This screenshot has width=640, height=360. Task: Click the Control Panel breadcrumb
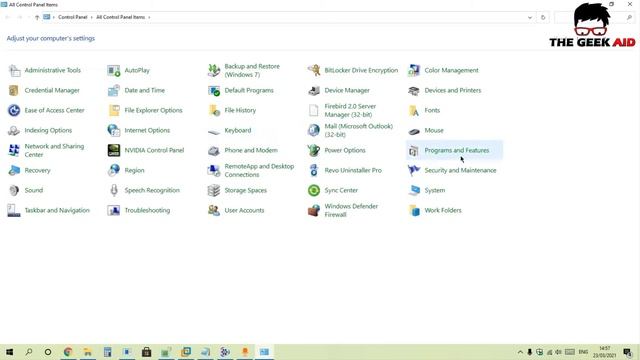(x=73, y=17)
